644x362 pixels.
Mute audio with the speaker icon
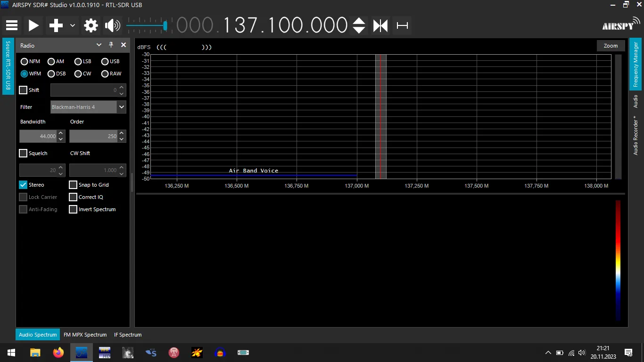point(112,25)
